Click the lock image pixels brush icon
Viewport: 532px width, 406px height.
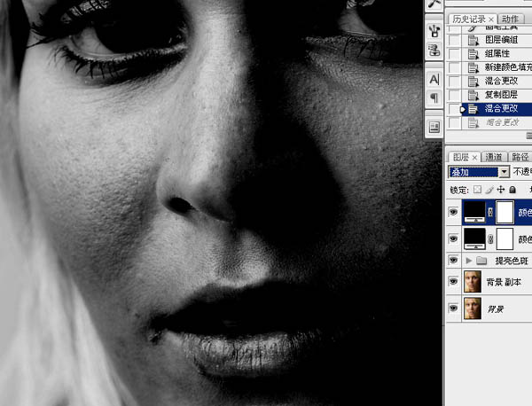click(489, 190)
